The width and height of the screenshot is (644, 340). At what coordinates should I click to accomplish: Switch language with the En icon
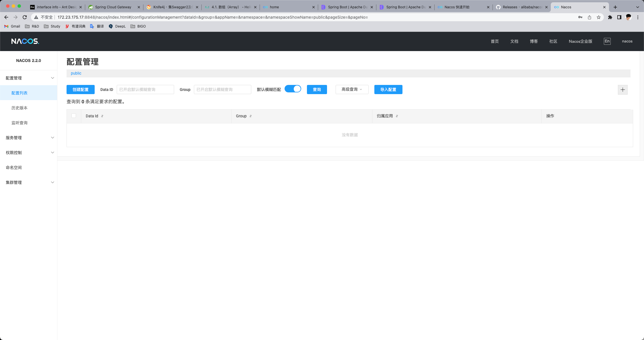pyautogui.click(x=607, y=41)
